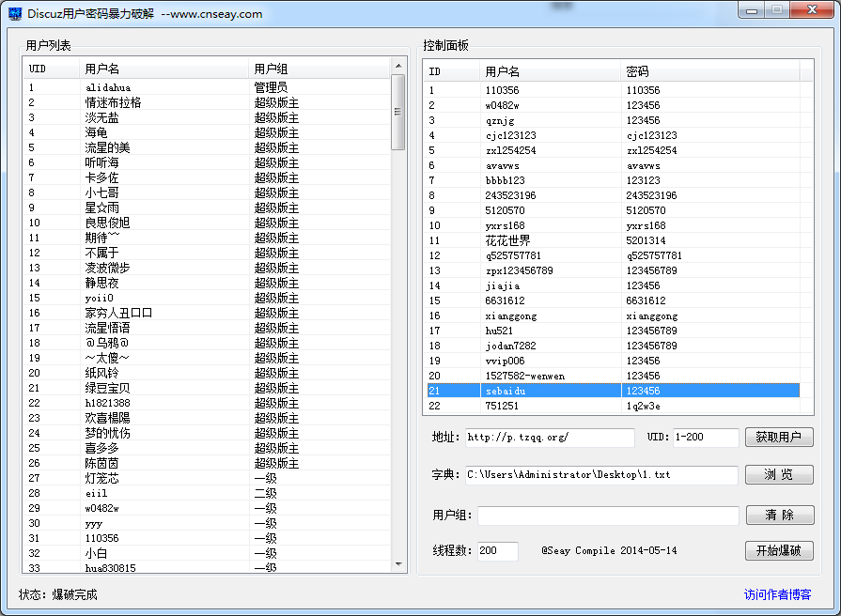This screenshot has width=841, height=616.
Task: Click the 用户名 column header in the user list
Action: pyautogui.click(x=164, y=69)
